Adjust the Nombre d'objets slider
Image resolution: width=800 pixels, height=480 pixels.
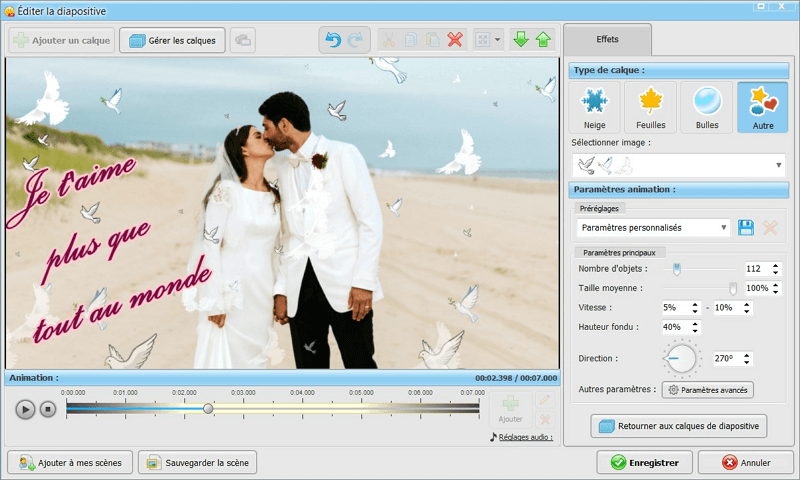tap(677, 269)
